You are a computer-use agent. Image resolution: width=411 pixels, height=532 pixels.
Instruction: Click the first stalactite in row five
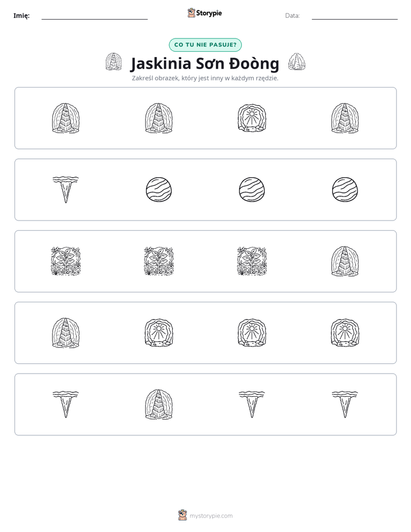click(66, 404)
